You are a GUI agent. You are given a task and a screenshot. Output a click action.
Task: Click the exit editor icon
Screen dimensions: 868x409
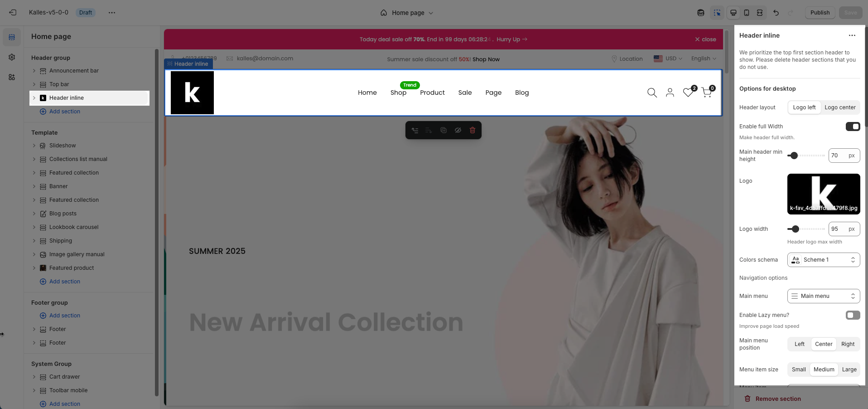13,13
